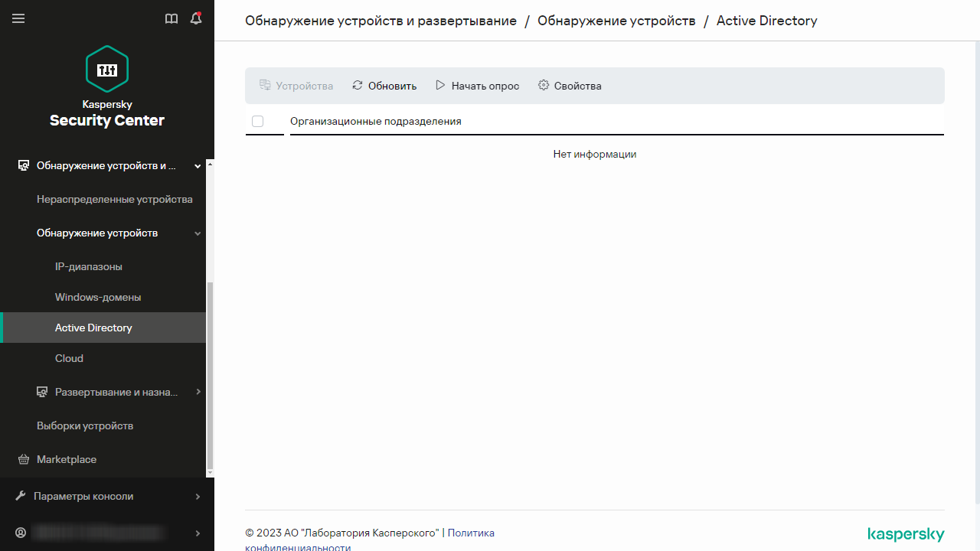This screenshot has height=551, width=980.
Task: Click breadcrumb 'Обнаружение устройств и развертывание'
Action: pyautogui.click(x=381, y=21)
